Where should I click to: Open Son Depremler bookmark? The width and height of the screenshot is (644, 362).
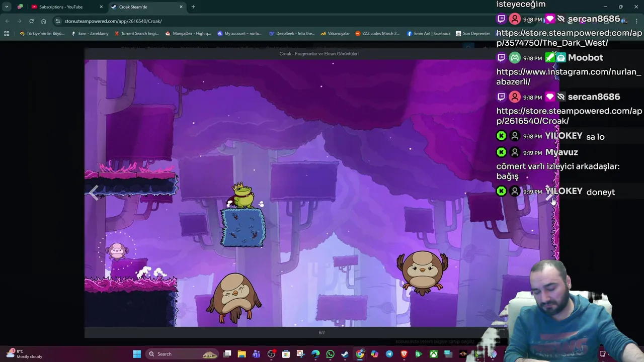(x=473, y=34)
